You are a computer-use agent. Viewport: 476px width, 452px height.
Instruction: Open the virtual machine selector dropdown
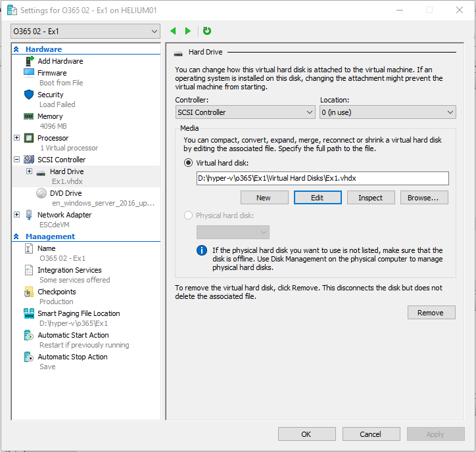[85, 32]
